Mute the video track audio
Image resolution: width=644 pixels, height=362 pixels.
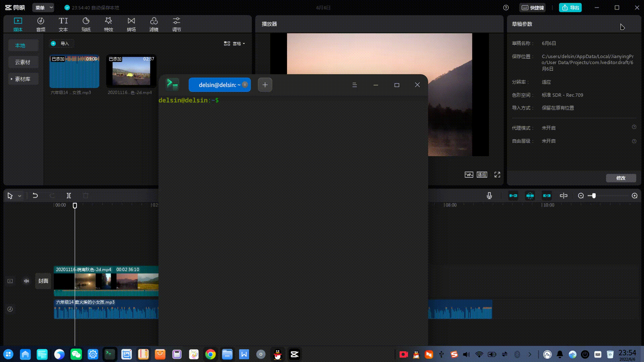tap(26, 281)
